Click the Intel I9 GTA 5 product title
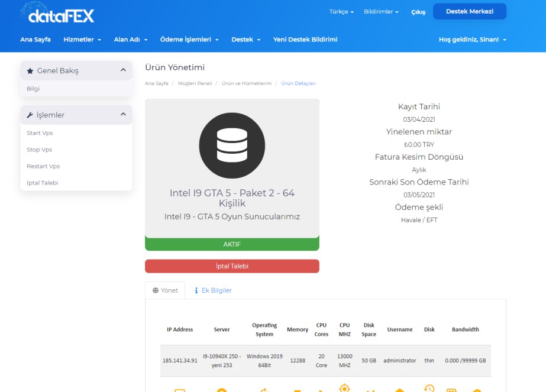Viewport: 546px width, 392px height. 232,197
